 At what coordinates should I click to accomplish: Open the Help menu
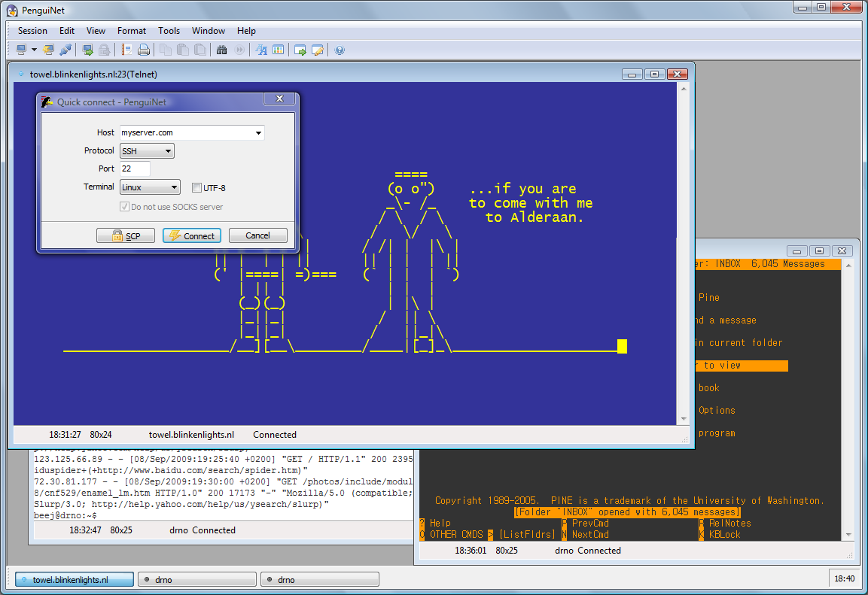(246, 30)
